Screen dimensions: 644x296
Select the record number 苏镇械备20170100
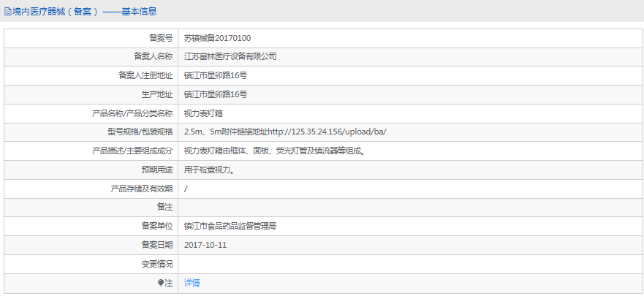[217, 37]
